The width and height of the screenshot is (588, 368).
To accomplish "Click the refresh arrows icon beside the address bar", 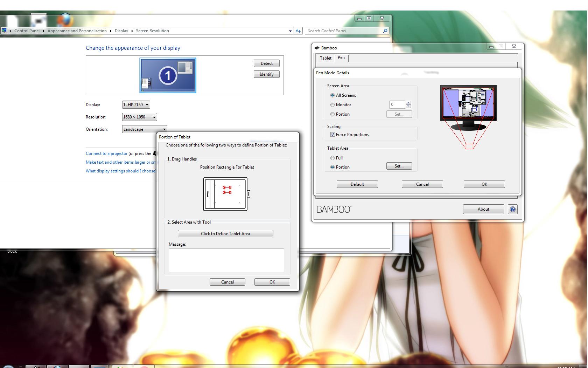I will click(x=298, y=31).
